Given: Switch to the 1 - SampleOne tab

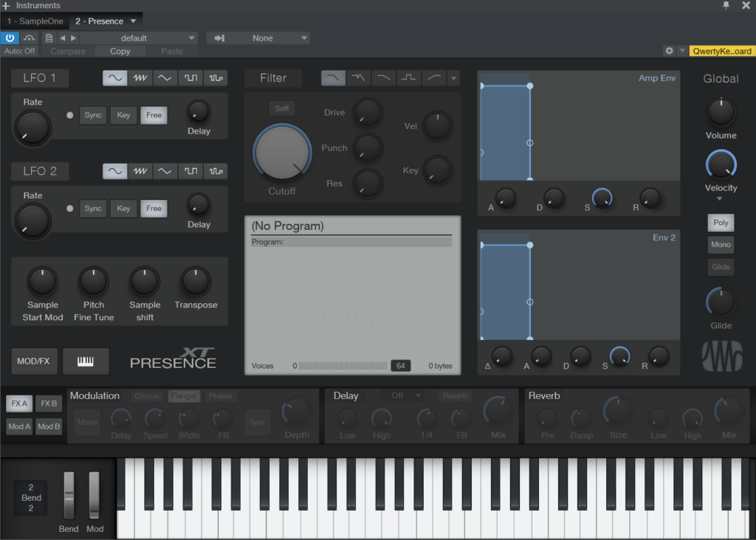Looking at the screenshot, I should 35,21.
